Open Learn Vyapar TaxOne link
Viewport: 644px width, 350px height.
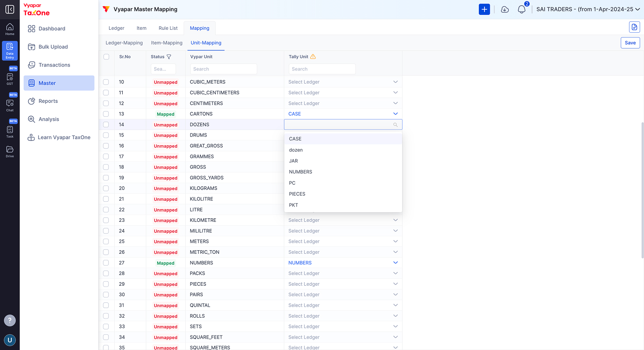tap(59, 137)
